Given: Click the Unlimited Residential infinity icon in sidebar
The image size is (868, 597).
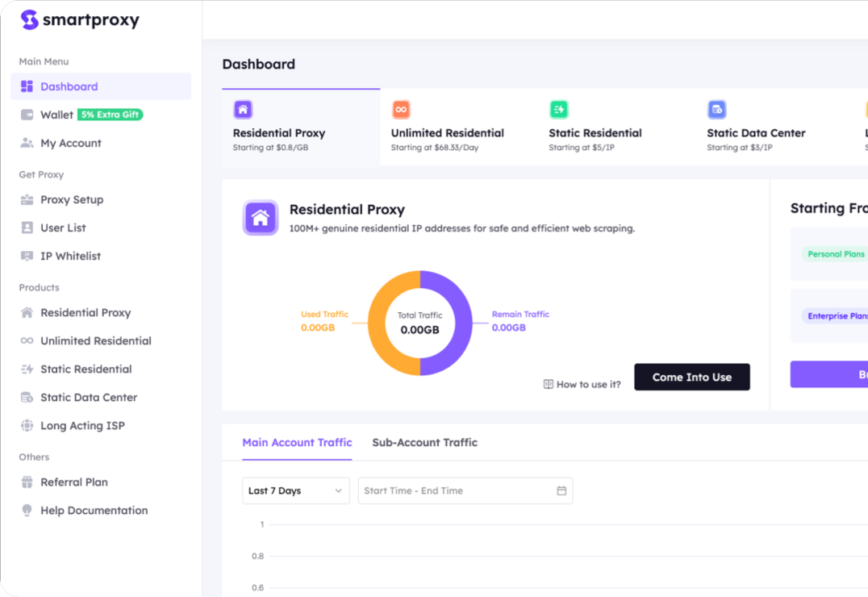Looking at the screenshot, I should [27, 341].
